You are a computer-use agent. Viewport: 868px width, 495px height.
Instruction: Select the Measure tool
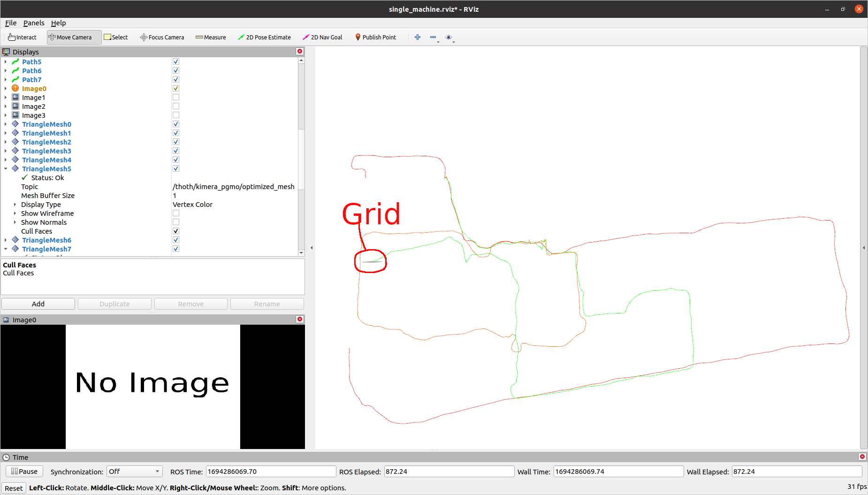211,37
